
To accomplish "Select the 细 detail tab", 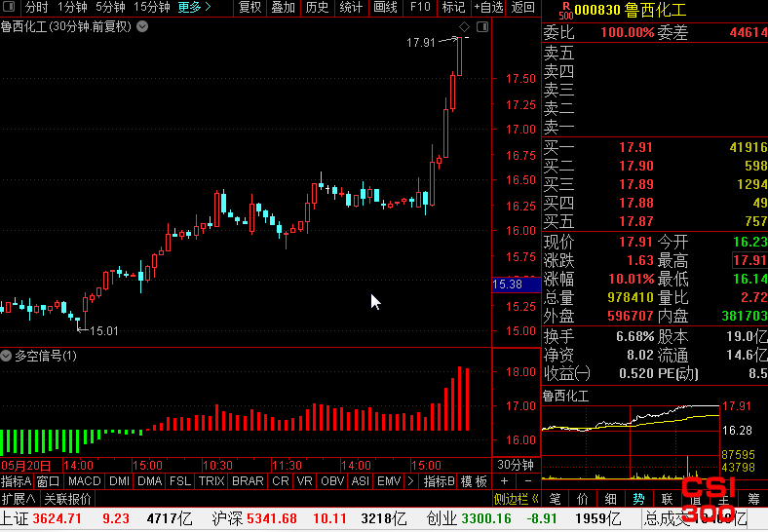I will coord(610,499).
